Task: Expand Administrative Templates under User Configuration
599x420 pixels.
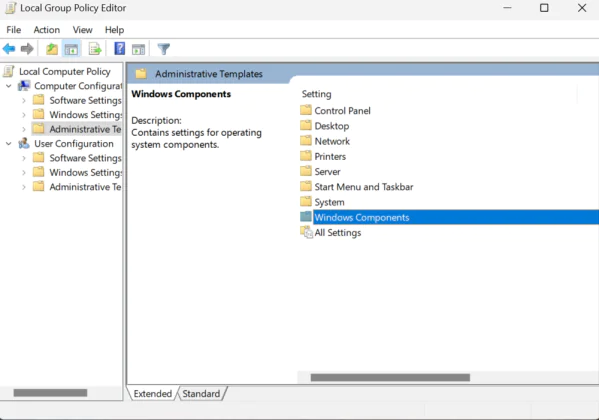Action: click(x=24, y=187)
